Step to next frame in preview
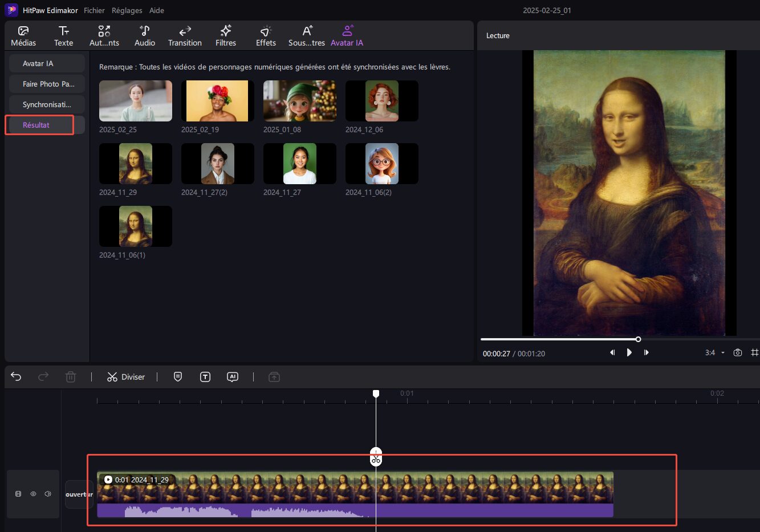The width and height of the screenshot is (760, 532). click(x=646, y=352)
